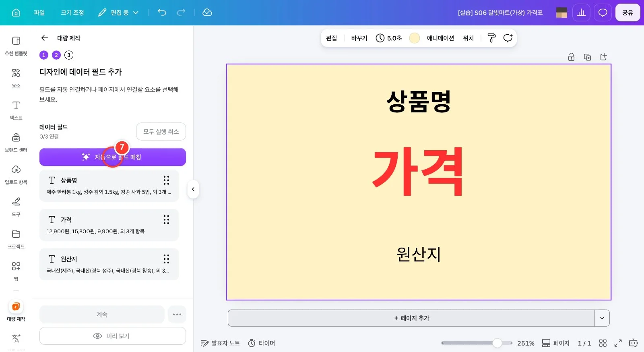Add a comment on the page

pyautogui.click(x=508, y=38)
